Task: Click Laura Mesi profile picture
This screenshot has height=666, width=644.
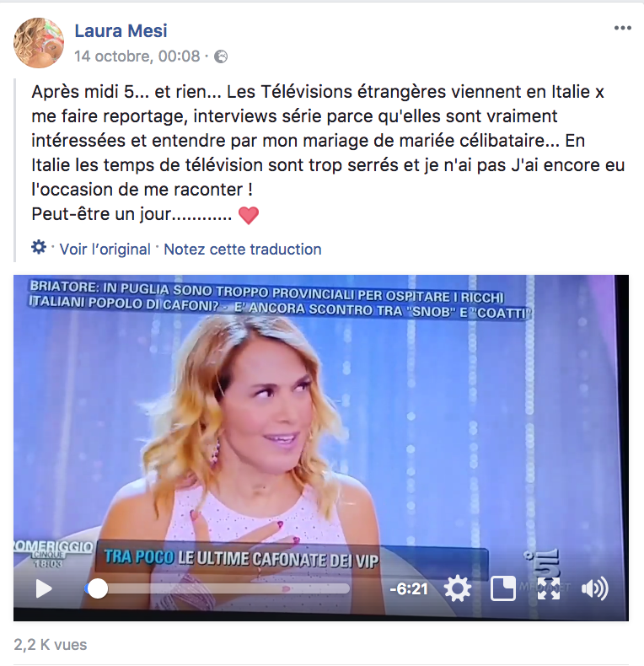Action: coord(39,43)
